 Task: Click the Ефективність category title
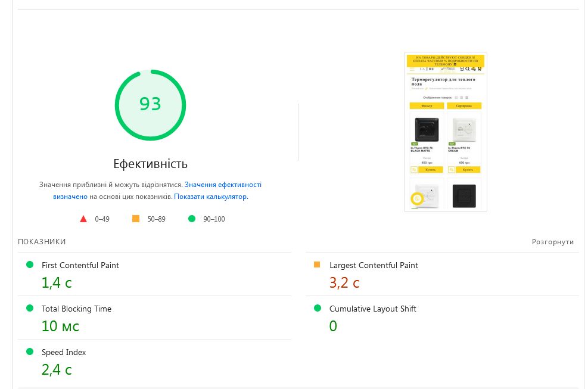click(150, 164)
